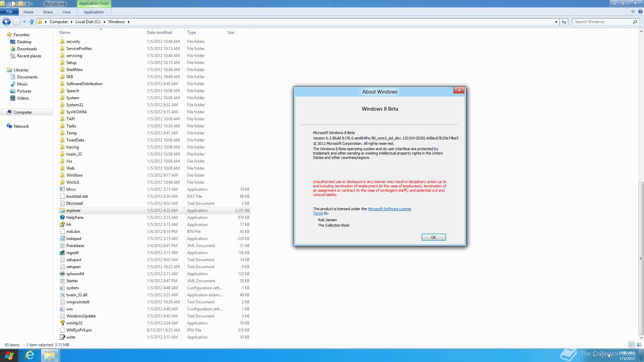The width and height of the screenshot is (644, 362).
Task: Open Documents library in navigation pane
Action: (27, 77)
